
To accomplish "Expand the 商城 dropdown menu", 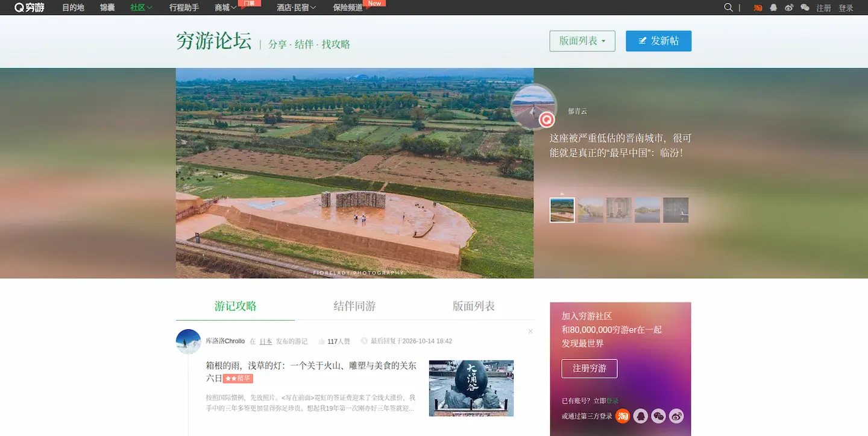I will coord(225,8).
